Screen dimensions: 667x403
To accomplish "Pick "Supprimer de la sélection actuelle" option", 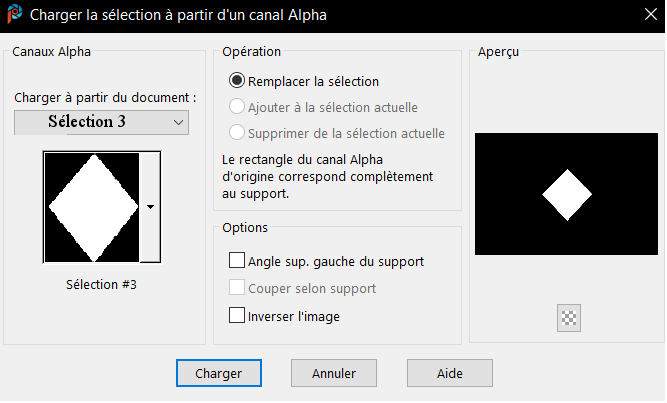I will tap(237, 133).
